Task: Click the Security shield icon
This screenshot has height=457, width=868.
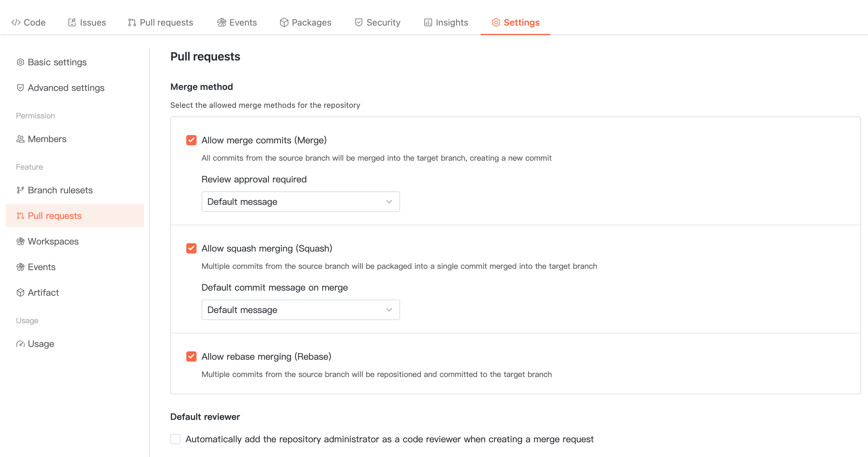Action: tap(358, 23)
